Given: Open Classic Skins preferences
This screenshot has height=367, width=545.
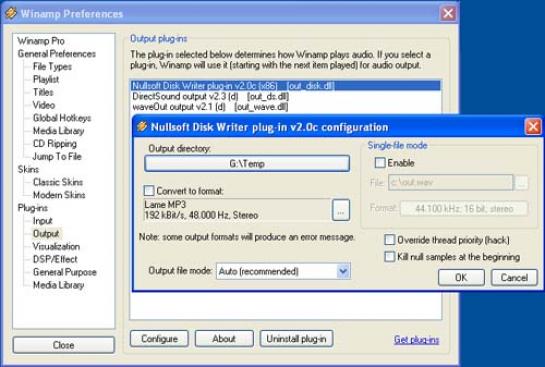Looking at the screenshot, I should (58, 182).
